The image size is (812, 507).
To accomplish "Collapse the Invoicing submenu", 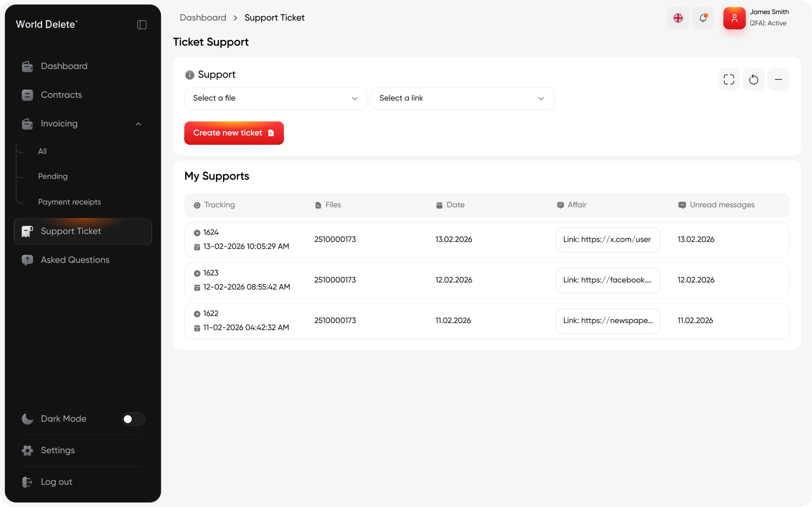I will [x=138, y=124].
